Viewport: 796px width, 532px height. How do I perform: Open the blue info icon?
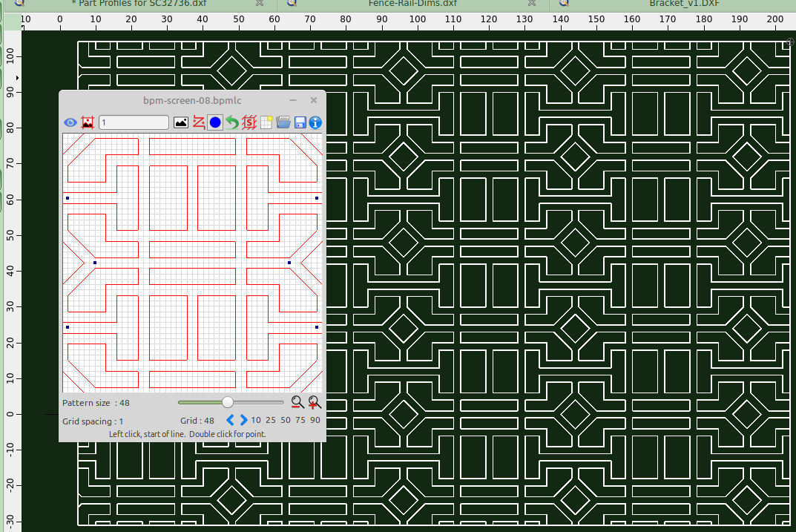click(x=315, y=122)
